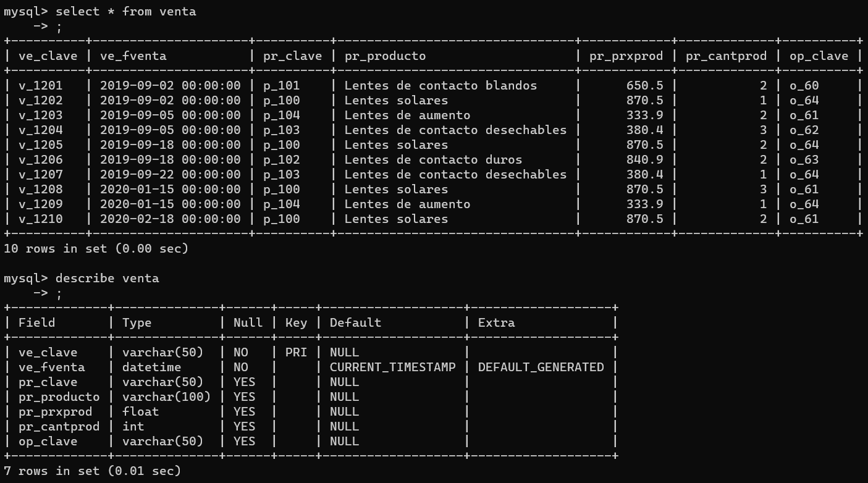Click the datetime type value
This screenshot has height=483, width=868.
click(152, 367)
